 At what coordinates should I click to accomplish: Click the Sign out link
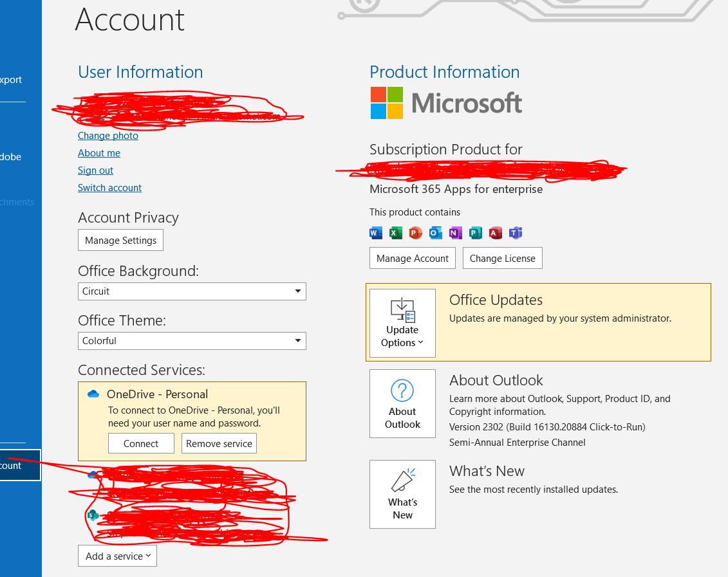96,170
